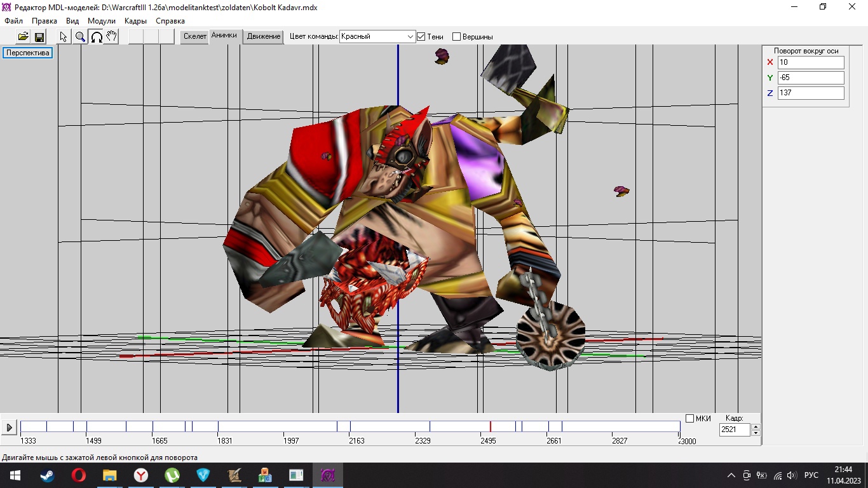Open the Wi-Fi network tray icon
Viewport: 868px width, 488px height.
tap(777, 475)
